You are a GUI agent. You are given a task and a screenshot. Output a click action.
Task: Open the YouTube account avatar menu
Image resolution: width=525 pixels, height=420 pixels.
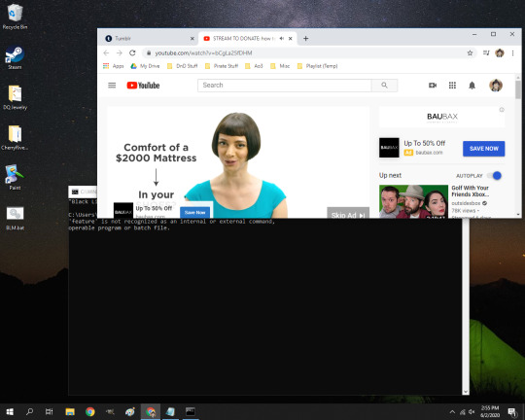496,86
